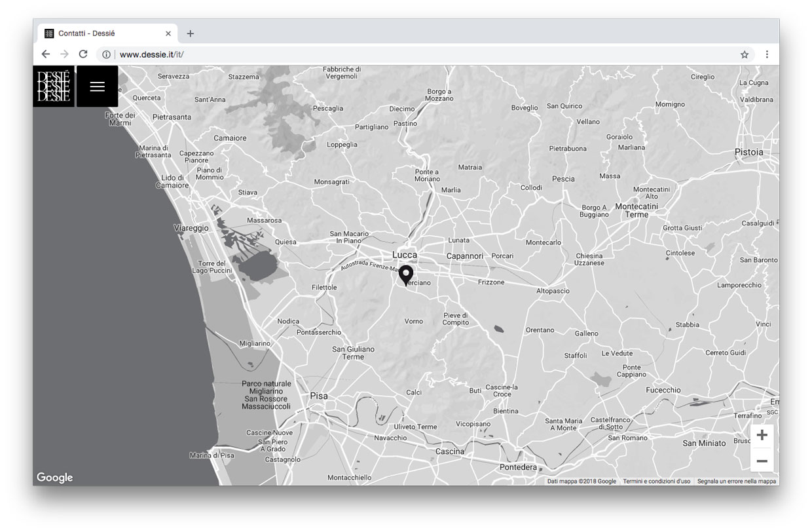
Task: Click the Fucecchio map label
Action: (663, 390)
